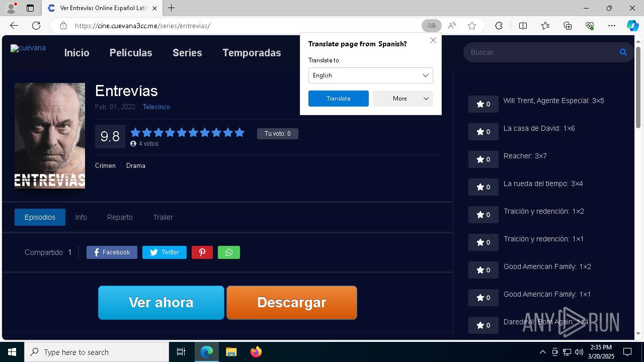Open Browser essentials heart icon
The height and width of the screenshot is (362, 644).
tap(590, 26)
